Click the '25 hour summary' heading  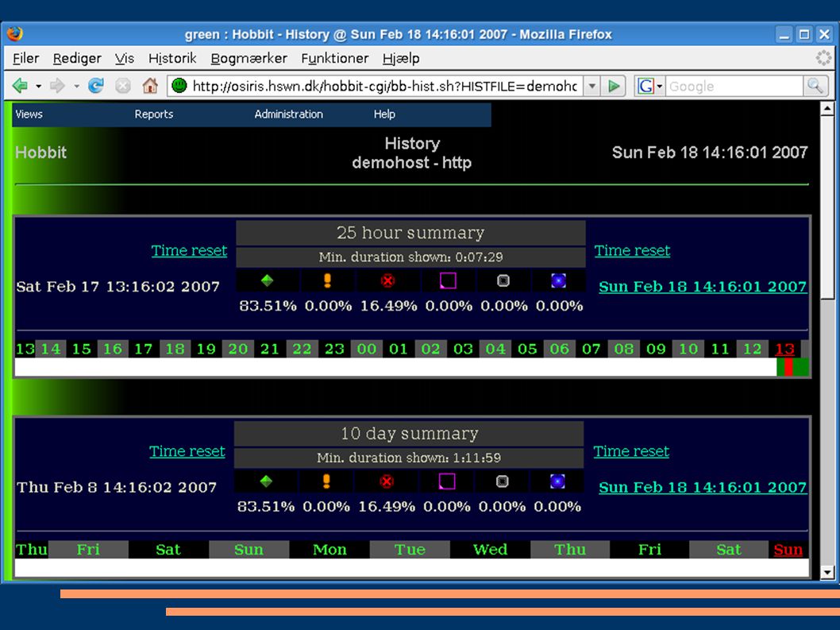(x=410, y=233)
